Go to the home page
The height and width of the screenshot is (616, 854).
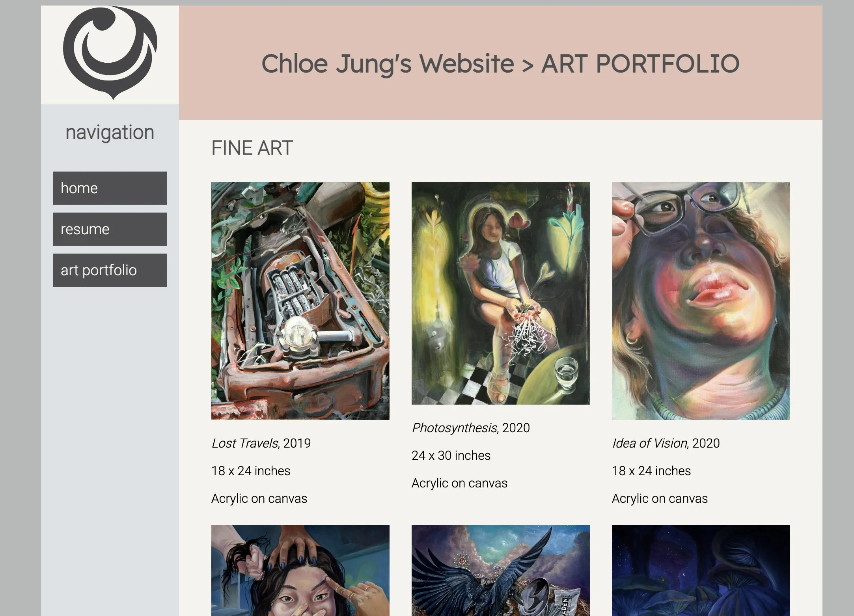(110, 188)
